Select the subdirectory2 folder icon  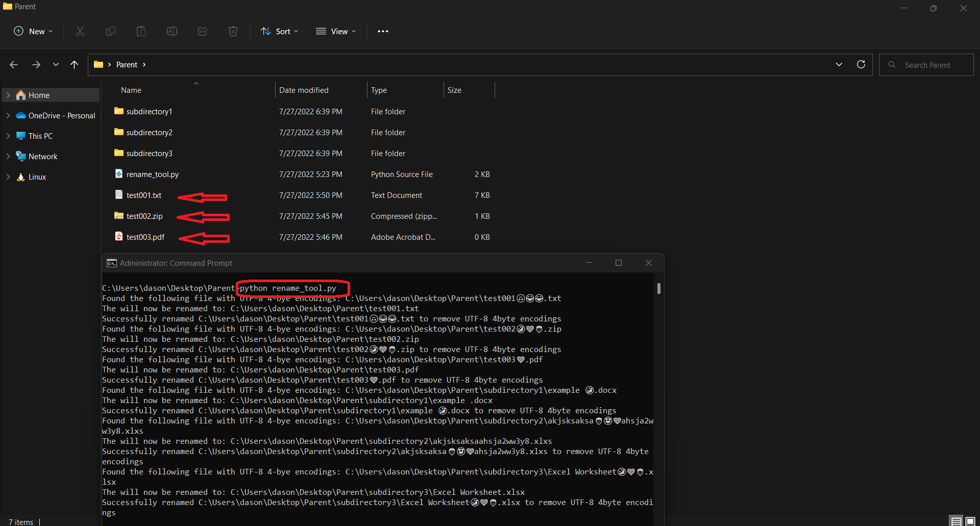[x=119, y=132]
